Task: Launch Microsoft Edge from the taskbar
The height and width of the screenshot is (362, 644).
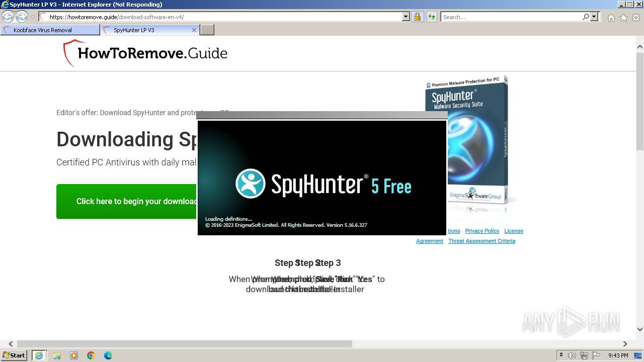Action: point(108,355)
